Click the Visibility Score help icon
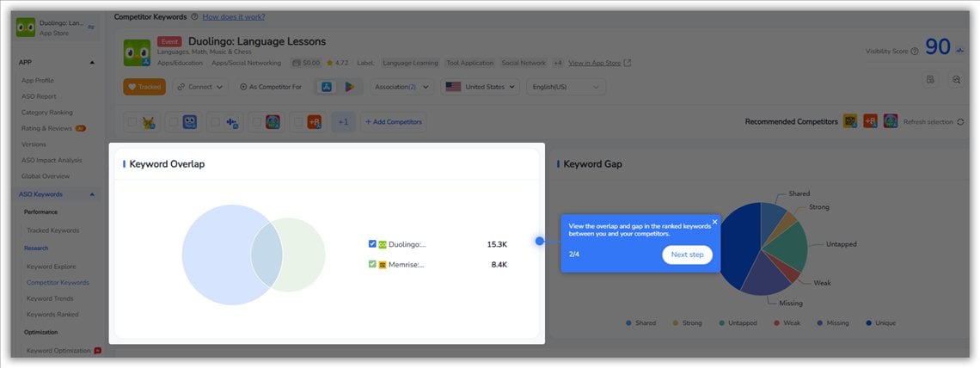The height and width of the screenshot is (368, 980). tap(915, 52)
